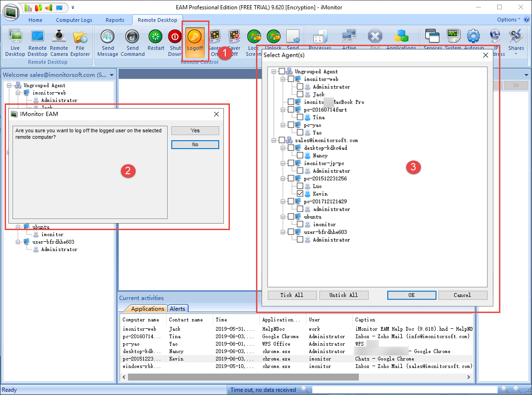Select Administrator under user-bfrdhhe603 in sidebar
This screenshot has width=532, height=395.
point(59,249)
